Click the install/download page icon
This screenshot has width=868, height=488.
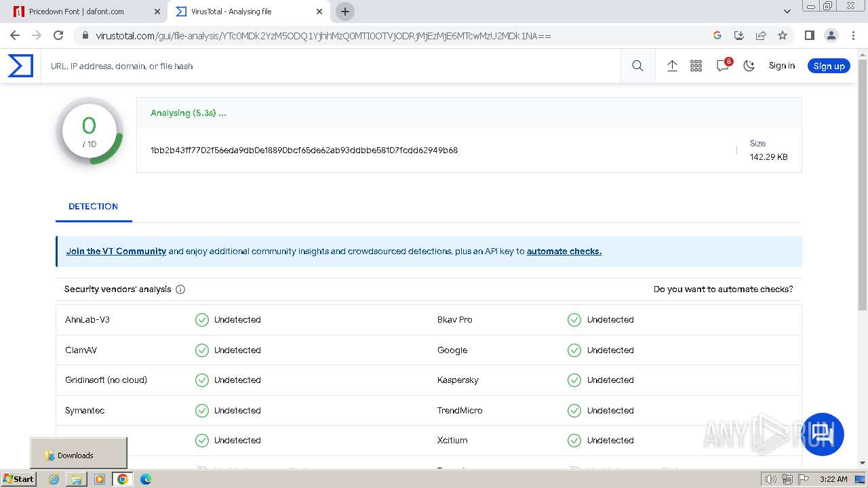(739, 35)
